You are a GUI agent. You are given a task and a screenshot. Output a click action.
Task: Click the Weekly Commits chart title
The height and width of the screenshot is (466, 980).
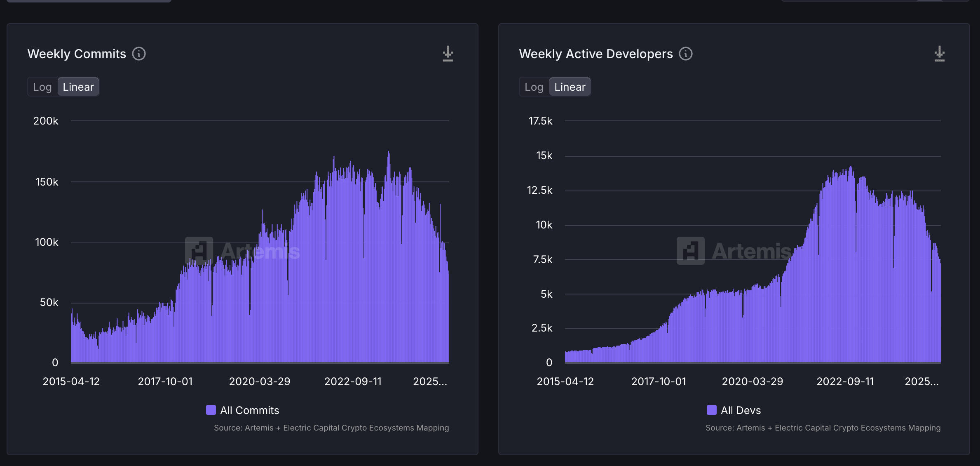(77, 54)
